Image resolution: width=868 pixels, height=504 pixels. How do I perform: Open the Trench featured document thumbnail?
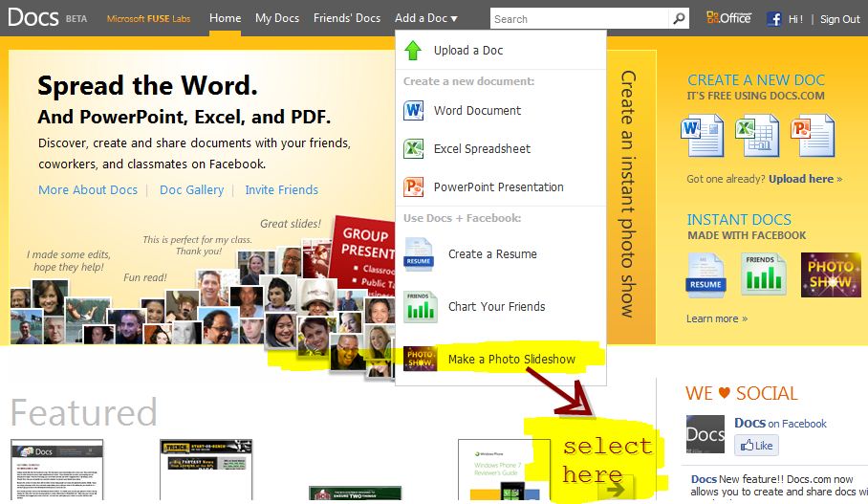(x=206, y=470)
